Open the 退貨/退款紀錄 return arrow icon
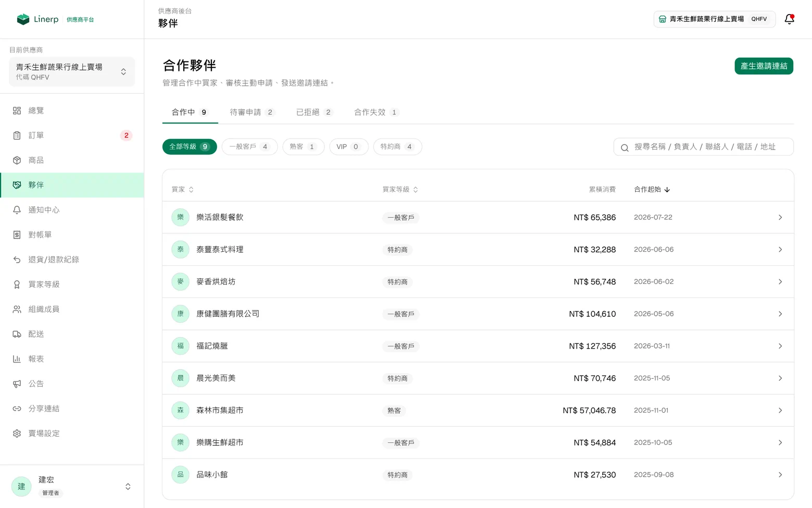Screen dimensions: 812x508 pyautogui.click(x=17, y=259)
